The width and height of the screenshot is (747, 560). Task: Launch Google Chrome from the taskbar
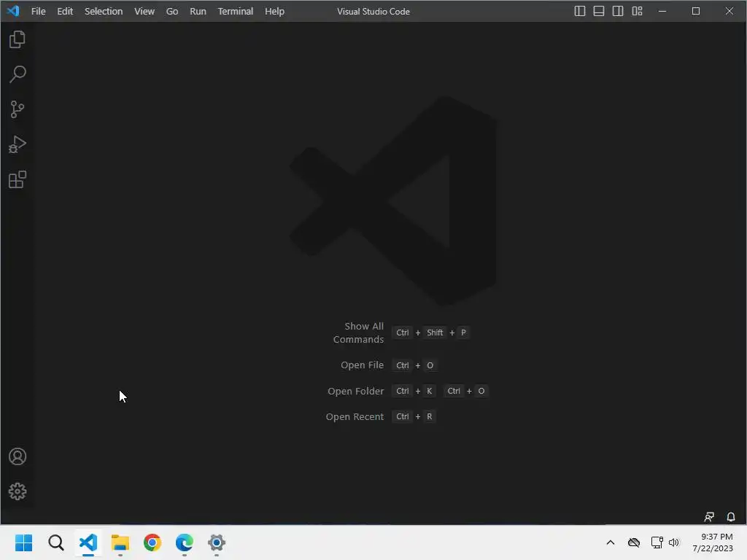click(x=152, y=542)
